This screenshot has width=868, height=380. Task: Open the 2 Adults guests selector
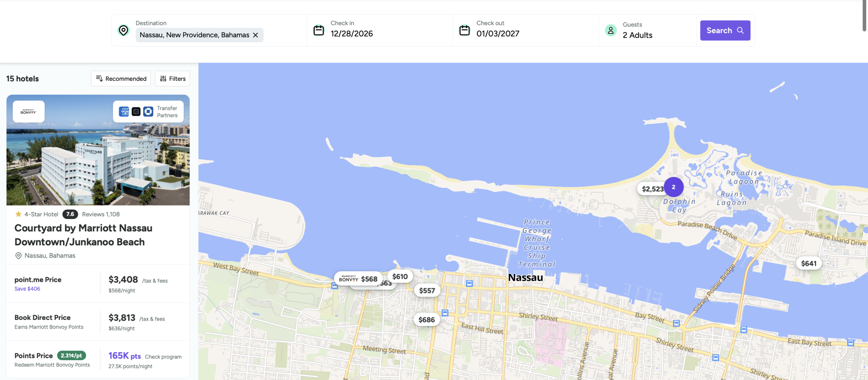647,30
